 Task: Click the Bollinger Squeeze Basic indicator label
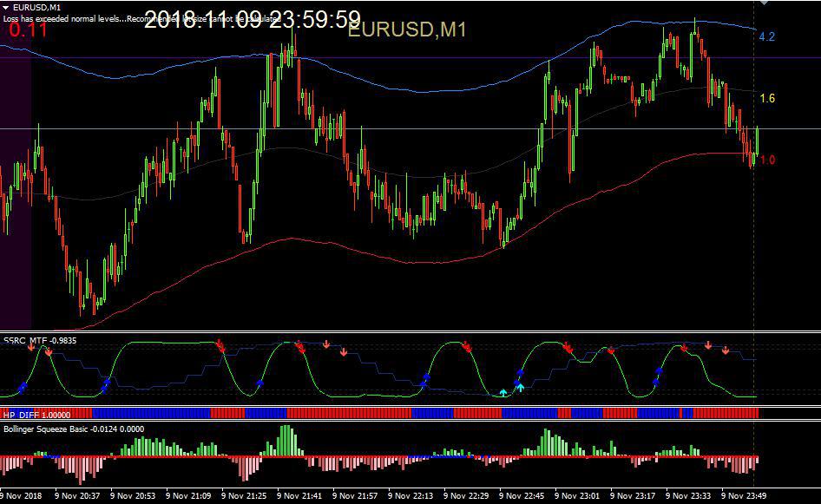click(x=74, y=429)
